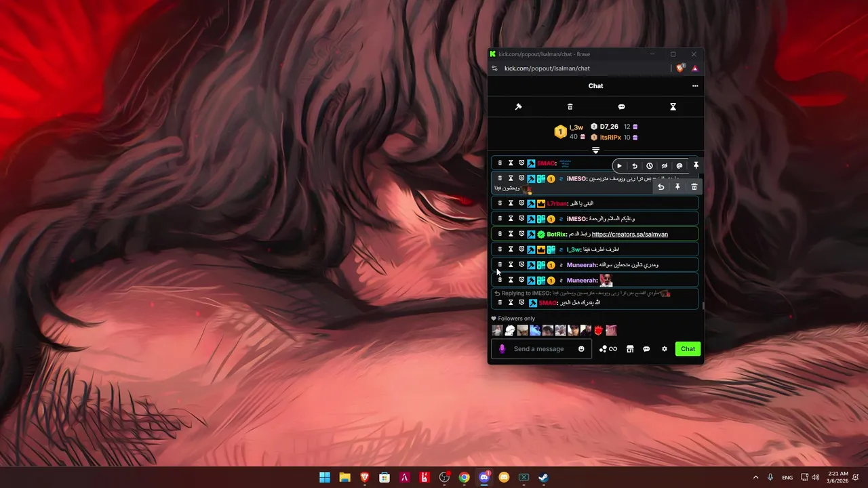
Task: Open site settings icon in the address bar
Action: 494,68
